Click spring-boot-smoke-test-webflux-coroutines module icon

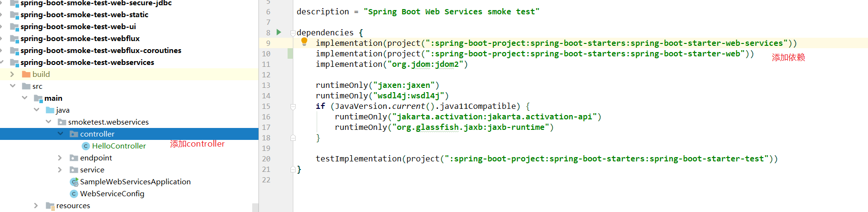(x=14, y=51)
